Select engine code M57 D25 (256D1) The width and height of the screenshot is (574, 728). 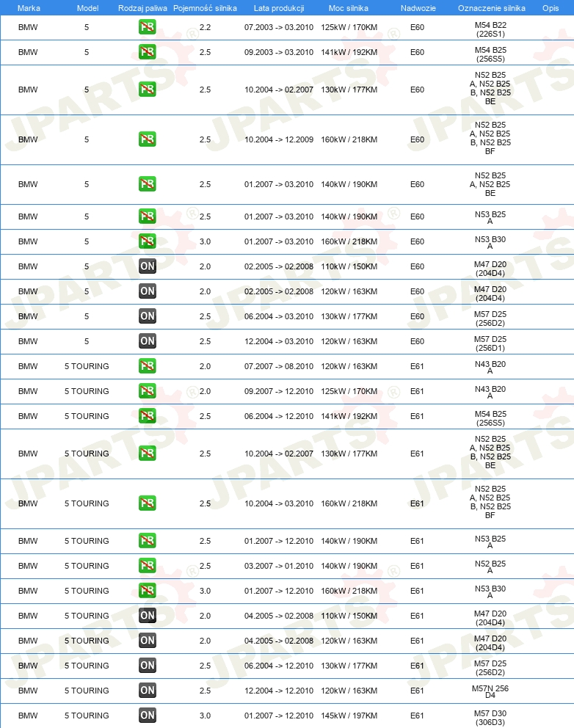click(x=490, y=343)
